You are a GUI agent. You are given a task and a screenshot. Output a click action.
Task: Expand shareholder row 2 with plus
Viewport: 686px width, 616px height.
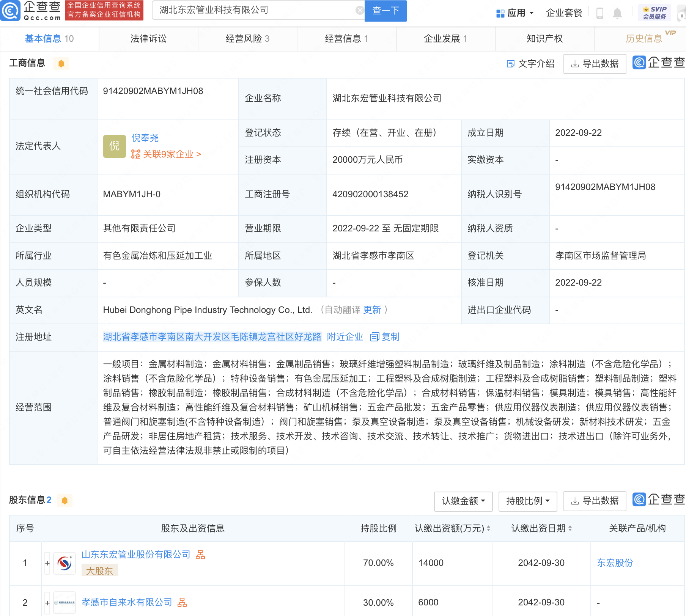click(47, 603)
